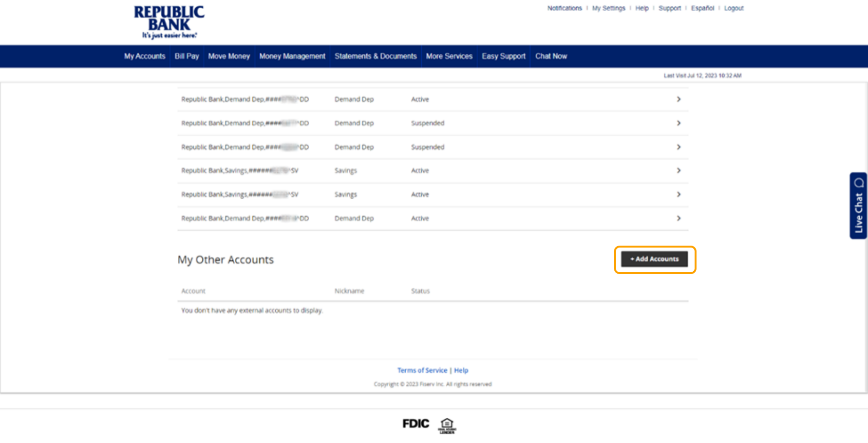The width and height of the screenshot is (868, 443).
Task: Expand first Active Demand Dep account chevron
Action: tap(679, 99)
